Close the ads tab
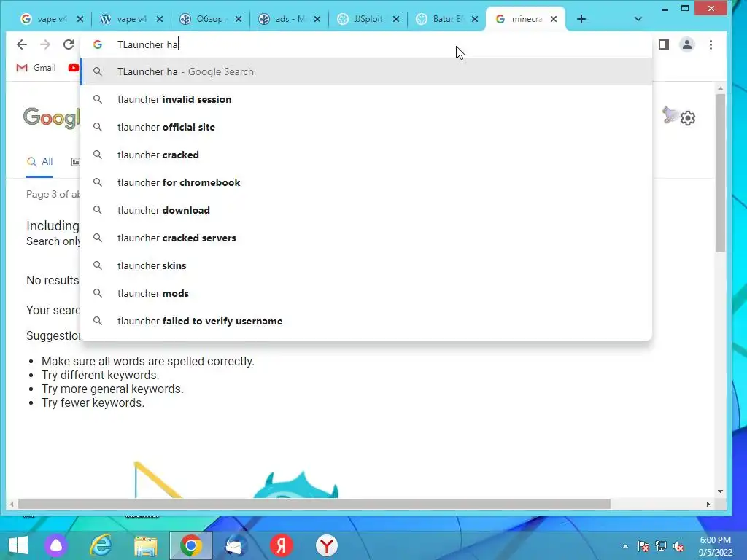 [317, 19]
